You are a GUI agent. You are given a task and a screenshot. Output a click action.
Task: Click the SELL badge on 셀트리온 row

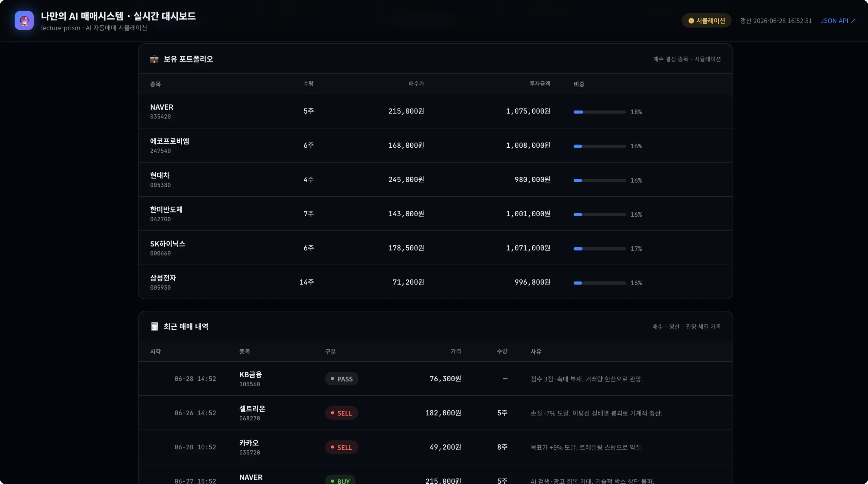[x=341, y=413]
